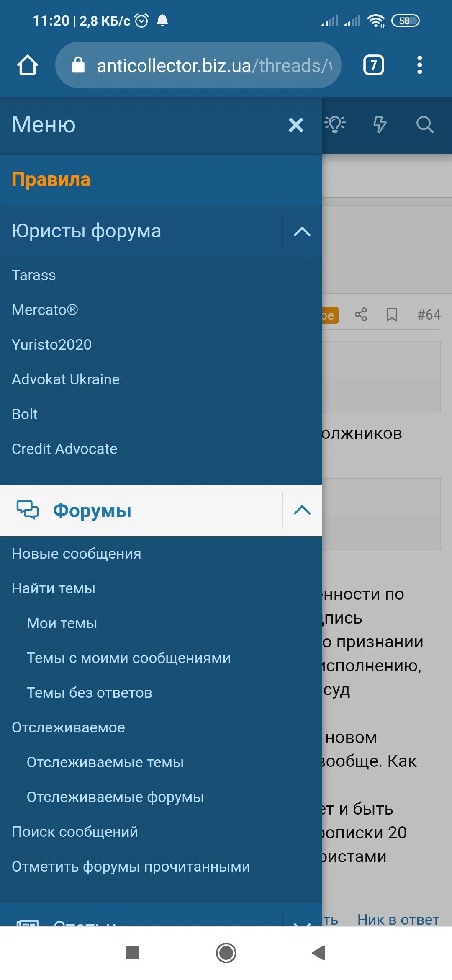Select lawyer Advokat Ukraine

66,379
